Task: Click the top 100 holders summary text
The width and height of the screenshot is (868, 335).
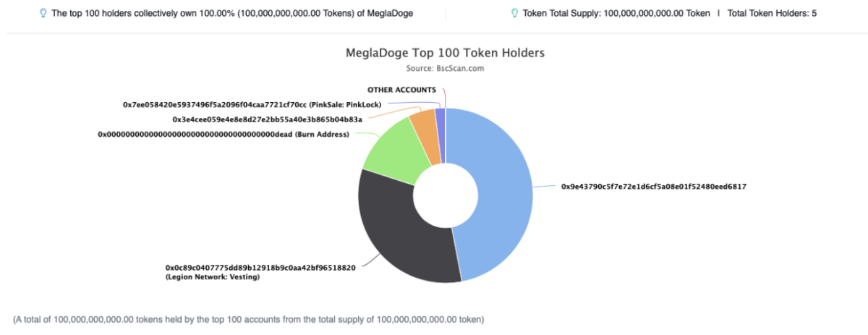Action: [237, 13]
